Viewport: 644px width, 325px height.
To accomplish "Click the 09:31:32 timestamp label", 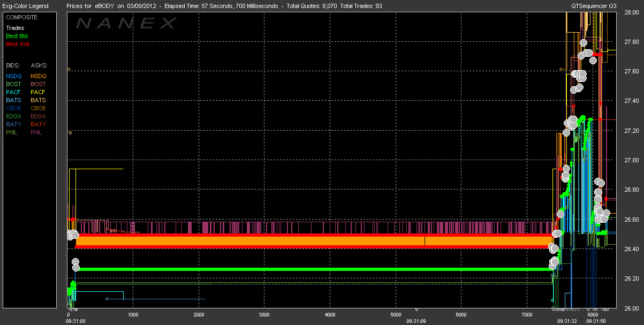I will [x=568, y=321].
